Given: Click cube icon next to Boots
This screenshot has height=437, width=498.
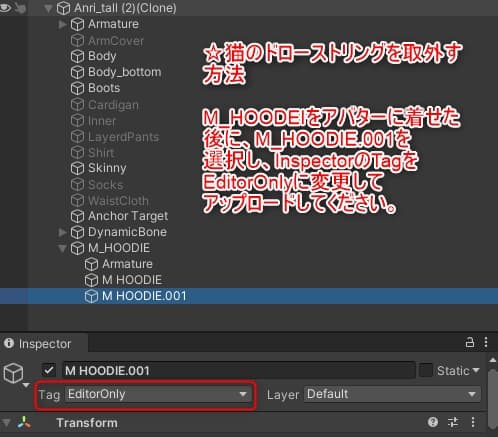Looking at the screenshot, I should [x=77, y=88].
